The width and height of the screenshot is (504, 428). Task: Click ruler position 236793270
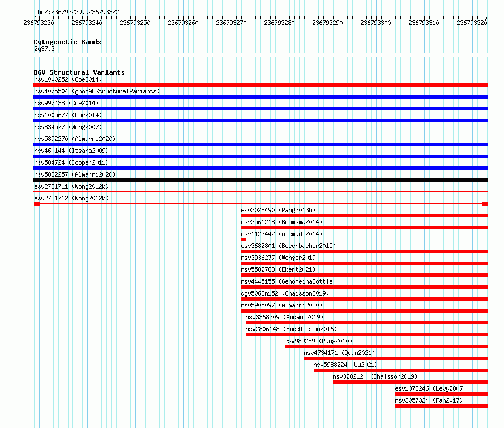[232, 23]
